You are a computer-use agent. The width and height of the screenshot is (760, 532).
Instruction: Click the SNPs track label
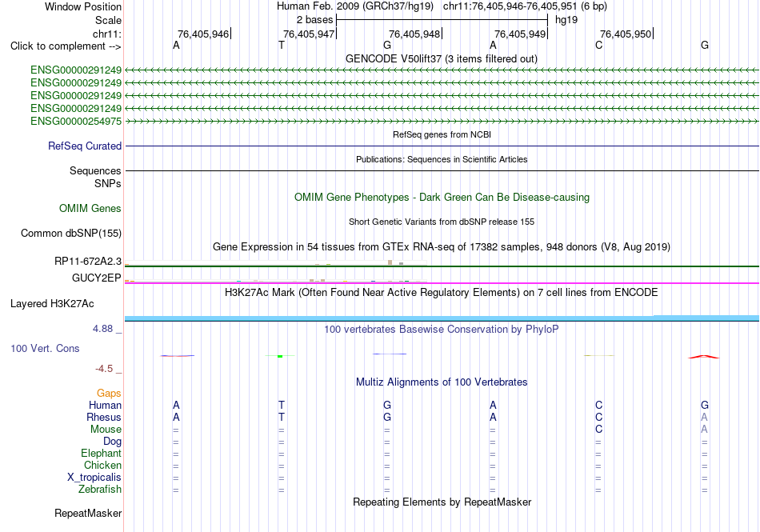tap(108, 184)
